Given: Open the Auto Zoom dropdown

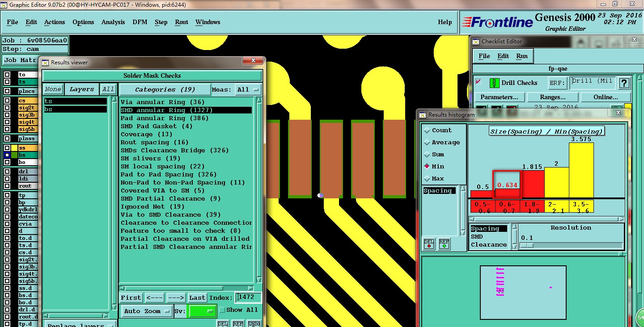Looking at the screenshot, I should (147, 311).
